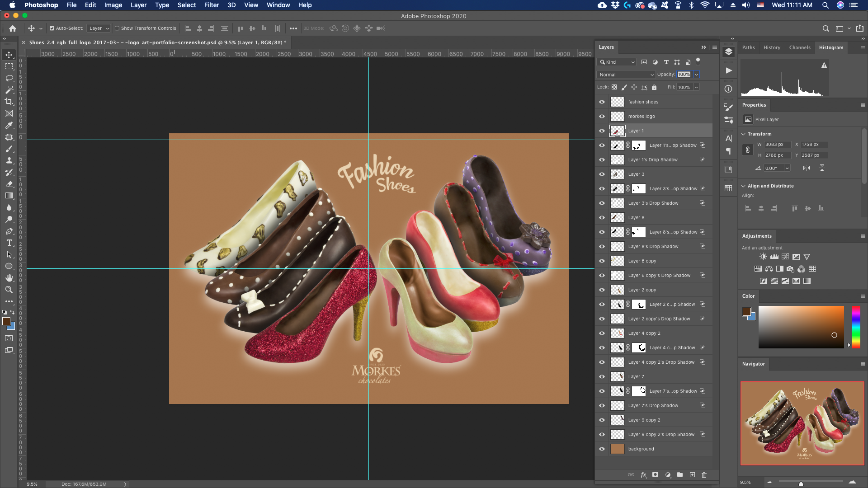Click the transform width input field
This screenshot has height=488, width=868.
coord(777,145)
